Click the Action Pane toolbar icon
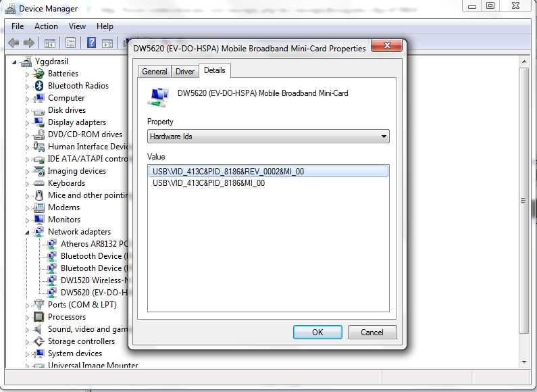 pos(107,43)
